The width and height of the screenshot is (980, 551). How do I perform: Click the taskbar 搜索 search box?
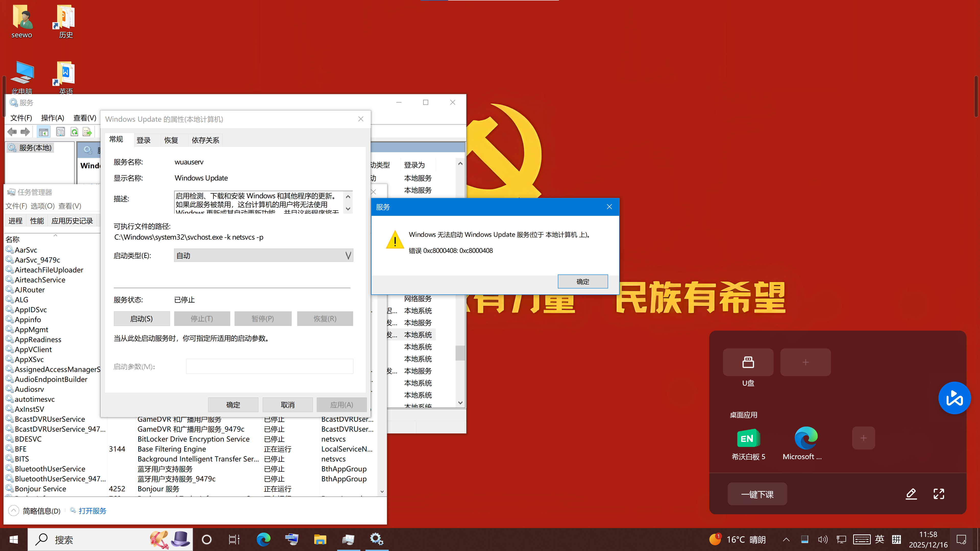tap(110, 539)
